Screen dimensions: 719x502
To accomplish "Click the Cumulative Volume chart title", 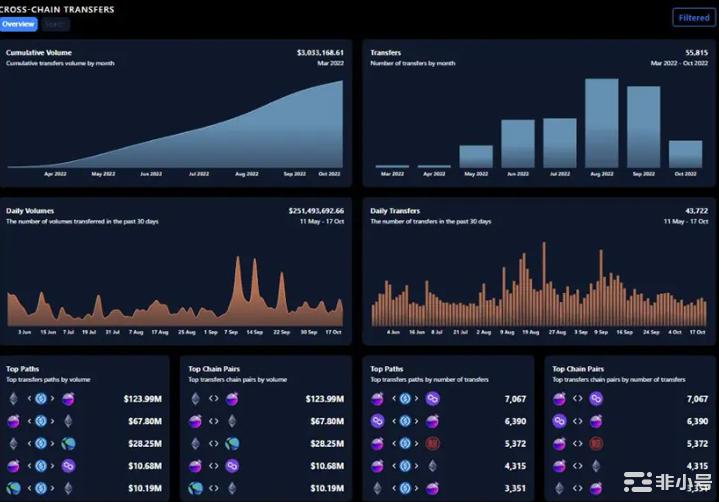I will pyautogui.click(x=37, y=52).
